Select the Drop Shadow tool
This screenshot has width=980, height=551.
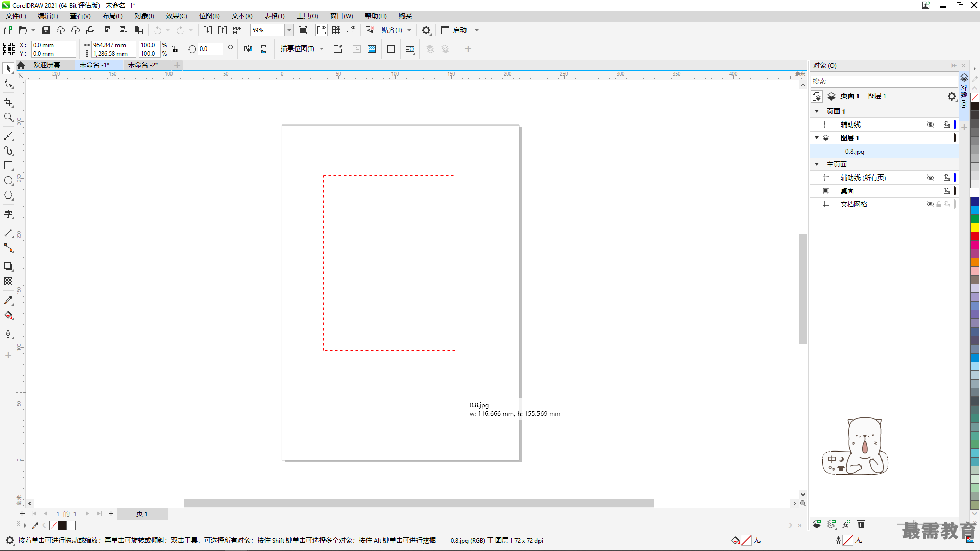pyautogui.click(x=8, y=266)
